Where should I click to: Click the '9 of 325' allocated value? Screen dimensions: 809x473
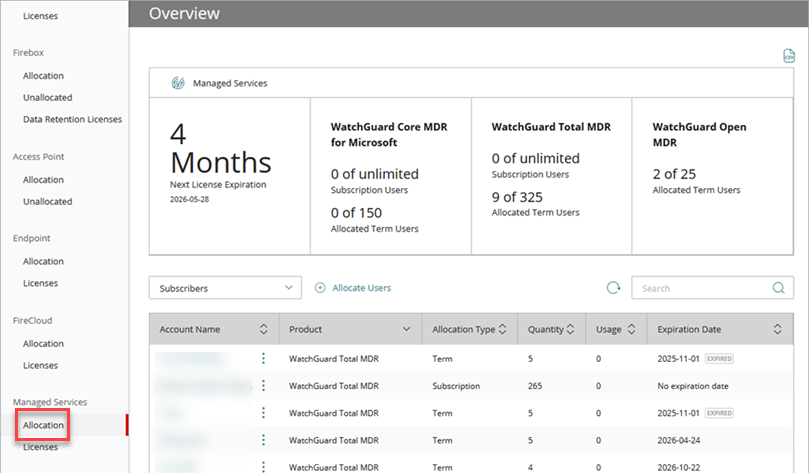click(517, 197)
